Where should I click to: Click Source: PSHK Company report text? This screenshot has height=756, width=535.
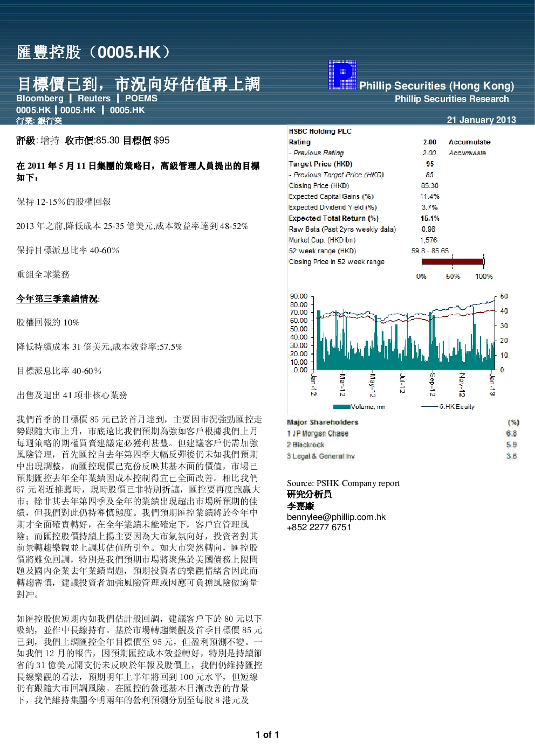[x=344, y=483]
